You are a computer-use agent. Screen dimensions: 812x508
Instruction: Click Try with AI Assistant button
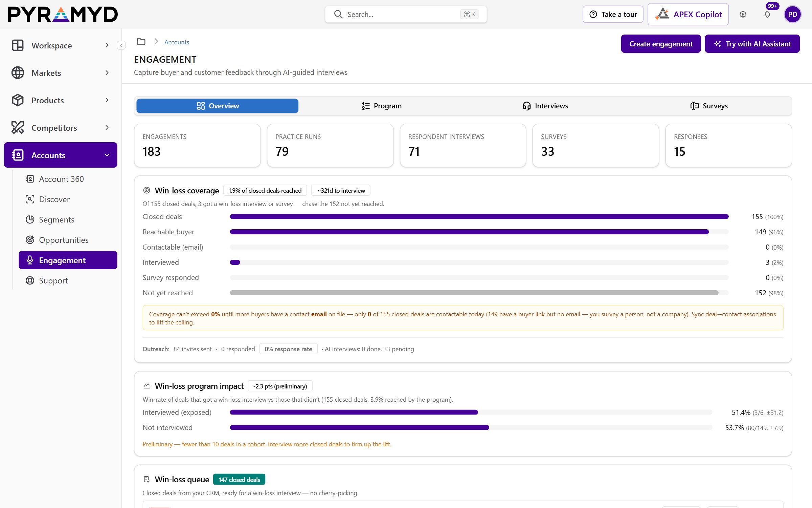click(752, 44)
